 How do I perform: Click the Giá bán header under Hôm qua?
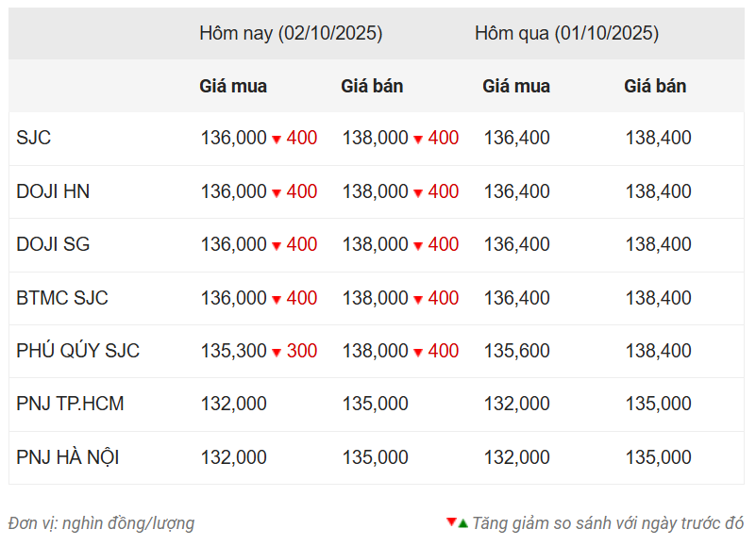(x=655, y=86)
